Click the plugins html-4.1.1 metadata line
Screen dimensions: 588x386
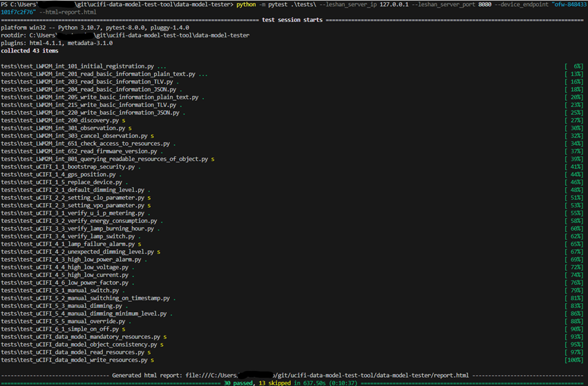click(57, 43)
